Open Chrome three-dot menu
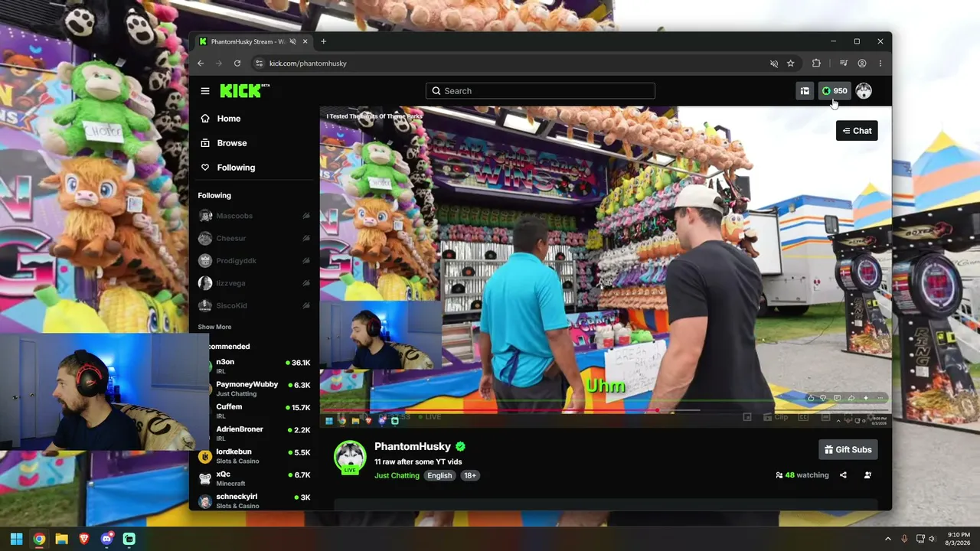The height and width of the screenshot is (551, 980). pyautogui.click(x=880, y=64)
